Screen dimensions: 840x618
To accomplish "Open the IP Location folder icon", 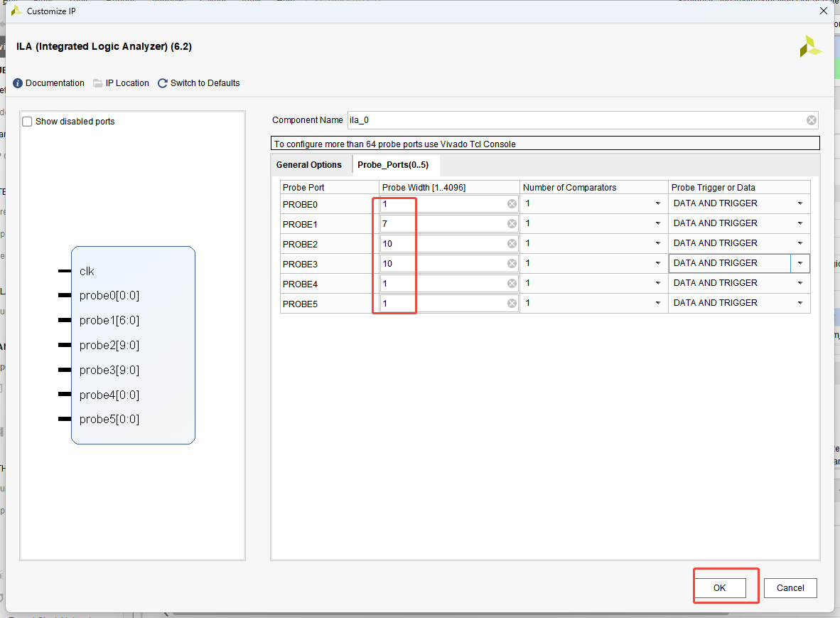I will click(97, 83).
